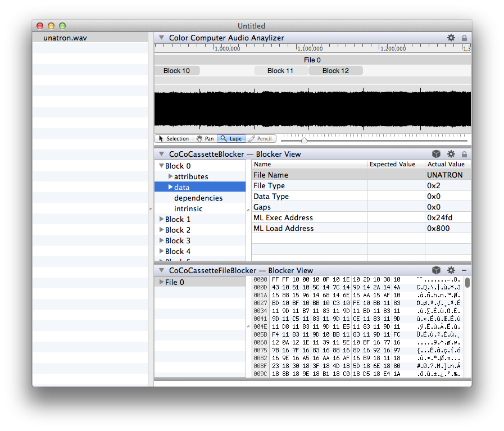Collapse Block 0 tree node
The width and height of the screenshot is (504, 431).
(x=161, y=166)
